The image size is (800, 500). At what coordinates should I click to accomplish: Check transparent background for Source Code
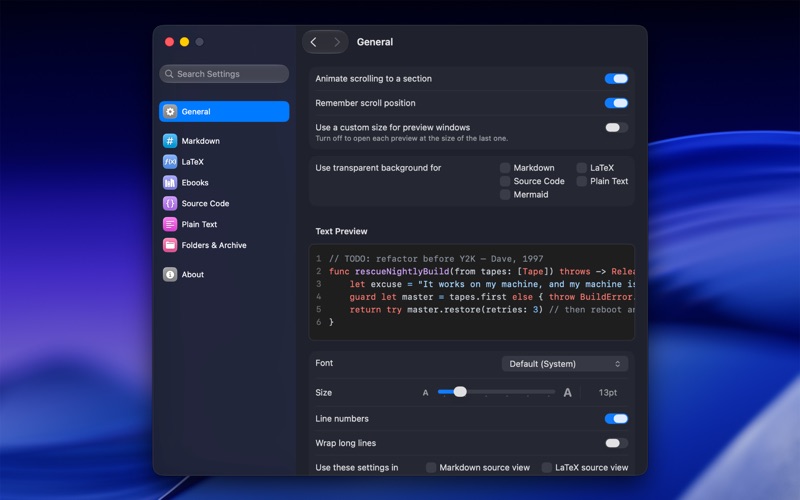(505, 181)
